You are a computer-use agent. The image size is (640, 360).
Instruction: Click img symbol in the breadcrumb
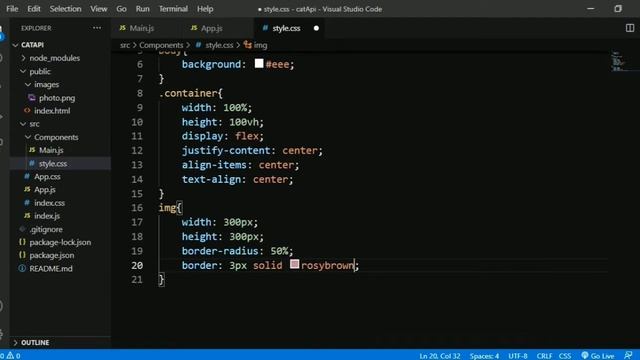[x=260, y=45]
